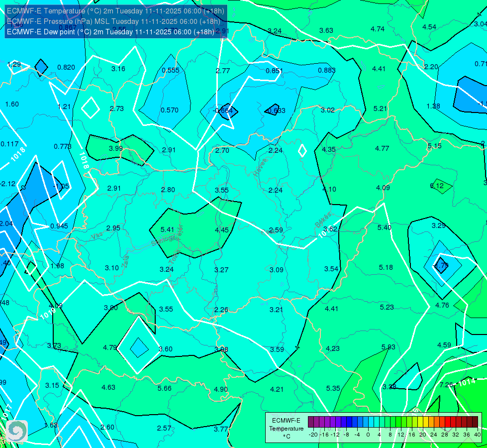Click the 0.555 temperature value
The width and height of the screenshot is (487, 448).
[x=171, y=70]
